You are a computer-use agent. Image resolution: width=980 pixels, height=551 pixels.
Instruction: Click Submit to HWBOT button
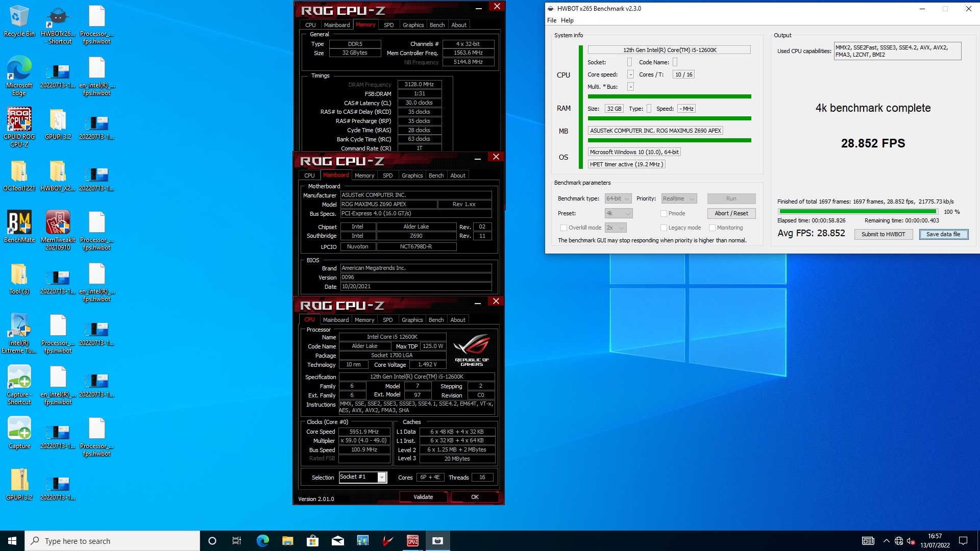(x=883, y=234)
